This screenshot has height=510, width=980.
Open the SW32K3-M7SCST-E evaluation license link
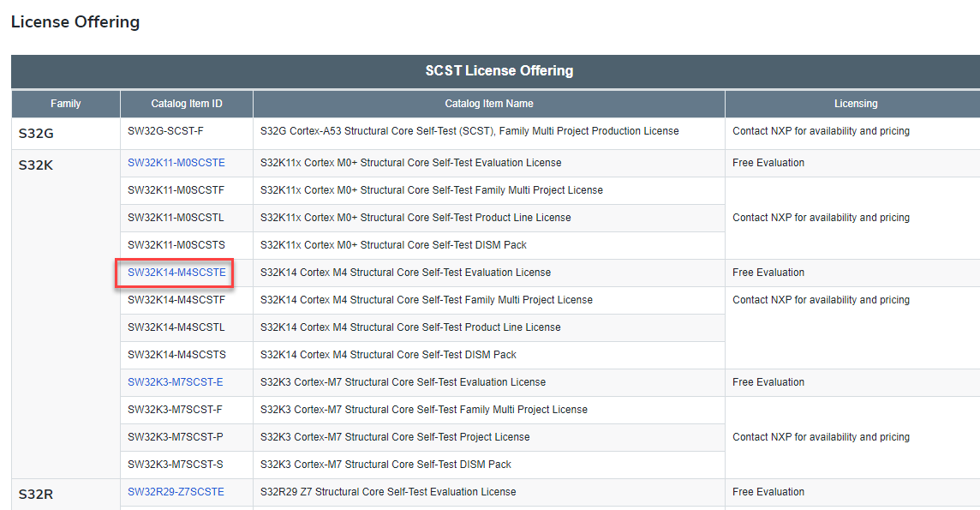(x=176, y=381)
